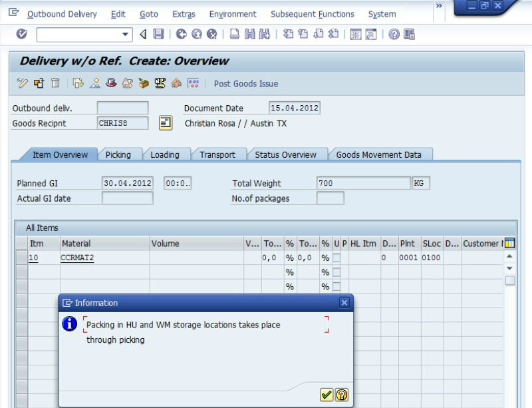Viewport: 532px width, 408px height.
Task: Switch to the Picking tab
Action: (x=118, y=154)
